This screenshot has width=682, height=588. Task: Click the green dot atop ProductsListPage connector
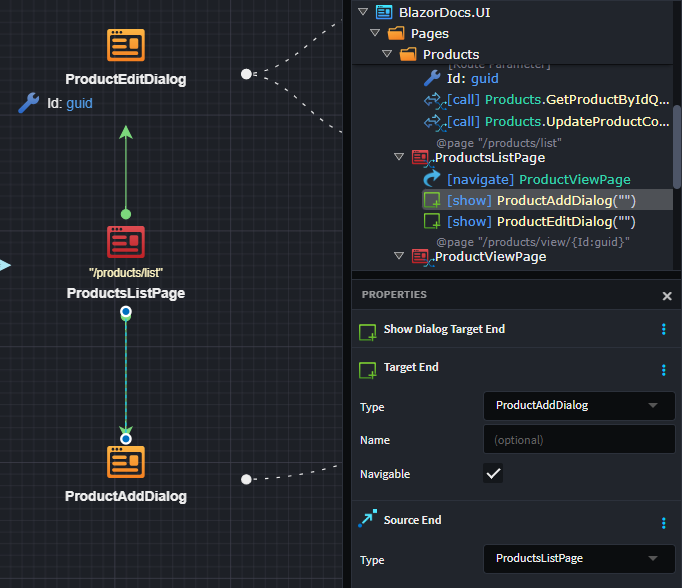click(126, 214)
